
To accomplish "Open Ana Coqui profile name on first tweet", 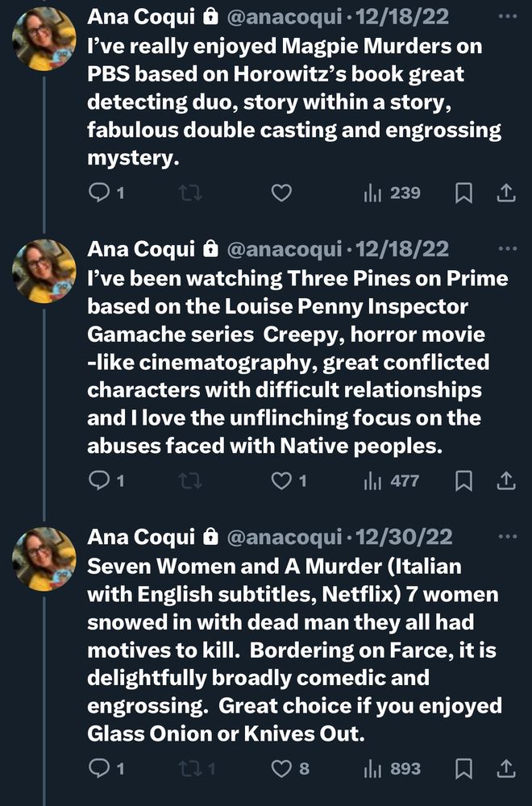I will (x=140, y=16).
